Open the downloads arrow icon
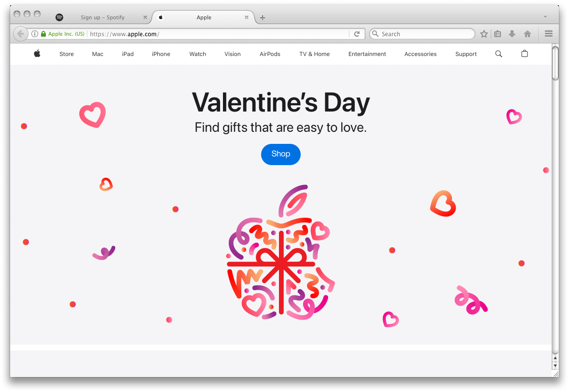The image size is (569, 392). [512, 34]
